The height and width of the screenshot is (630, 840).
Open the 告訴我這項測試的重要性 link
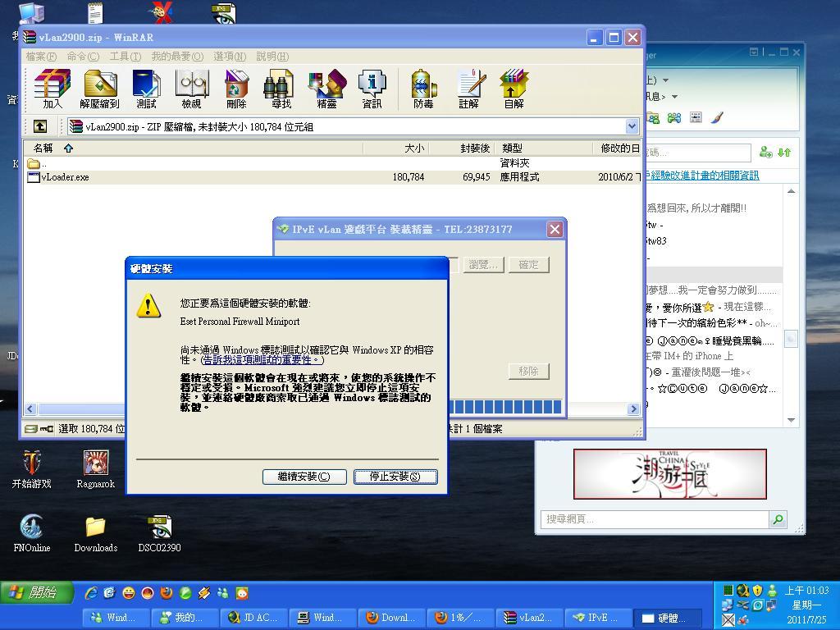click(x=262, y=359)
